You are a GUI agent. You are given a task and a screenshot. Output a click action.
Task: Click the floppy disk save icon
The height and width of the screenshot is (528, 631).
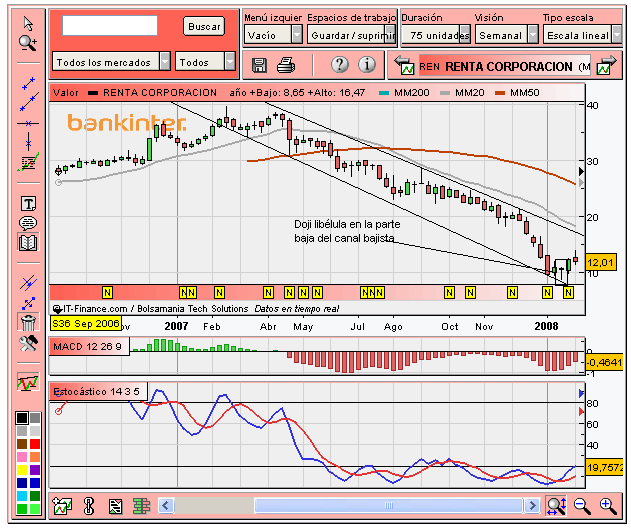coord(259,65)
